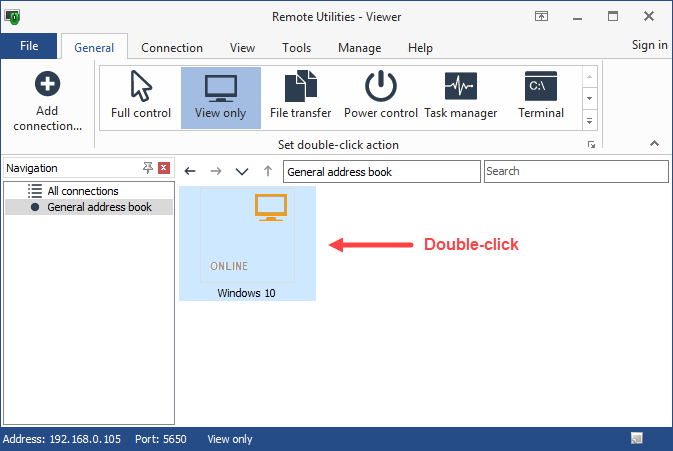
Task: Expand the double-click action gallery
Action: click(x=589, y=121)
